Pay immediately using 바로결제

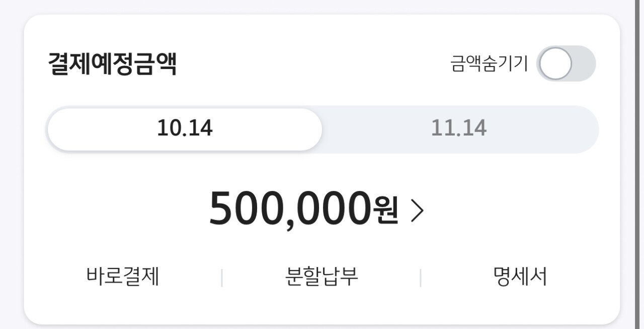(x=123, y=277)
